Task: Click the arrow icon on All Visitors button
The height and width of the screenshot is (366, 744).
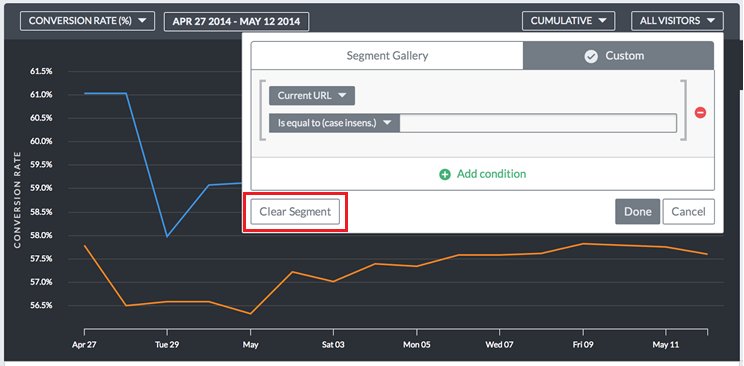Action: click(x=710, y=21)
